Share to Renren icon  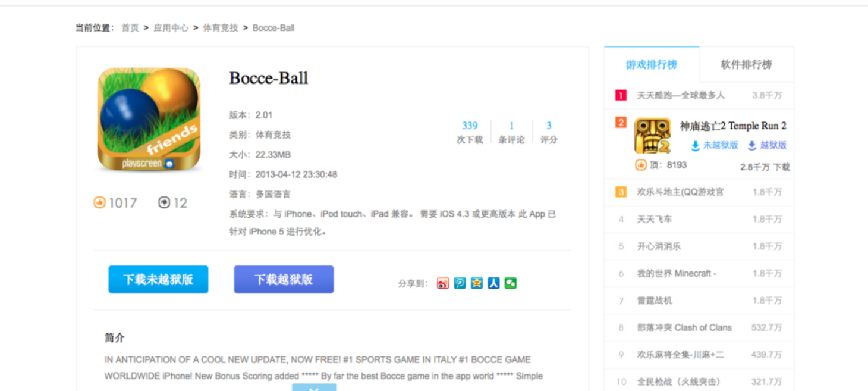pos(493,283)
